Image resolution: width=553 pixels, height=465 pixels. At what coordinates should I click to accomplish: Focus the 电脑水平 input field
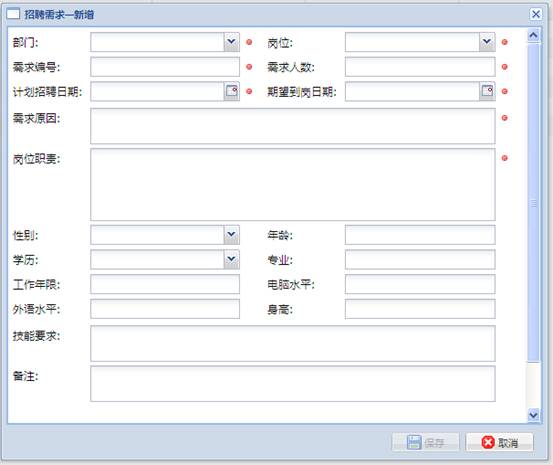[x=420, y=284]
